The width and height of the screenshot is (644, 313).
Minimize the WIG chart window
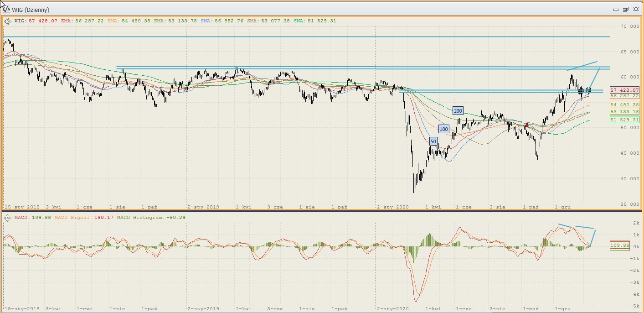point(616,10)
